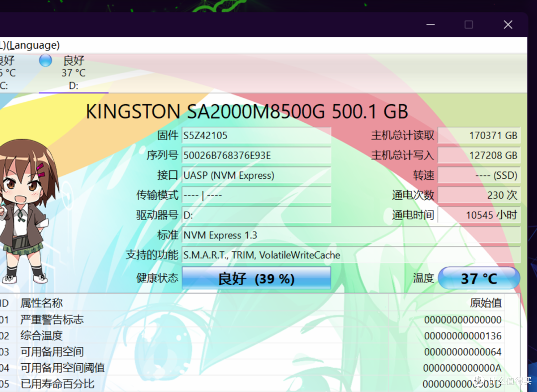
Task: Click the total host reads value 170371 GB
Action: click(x=479, y=136)
